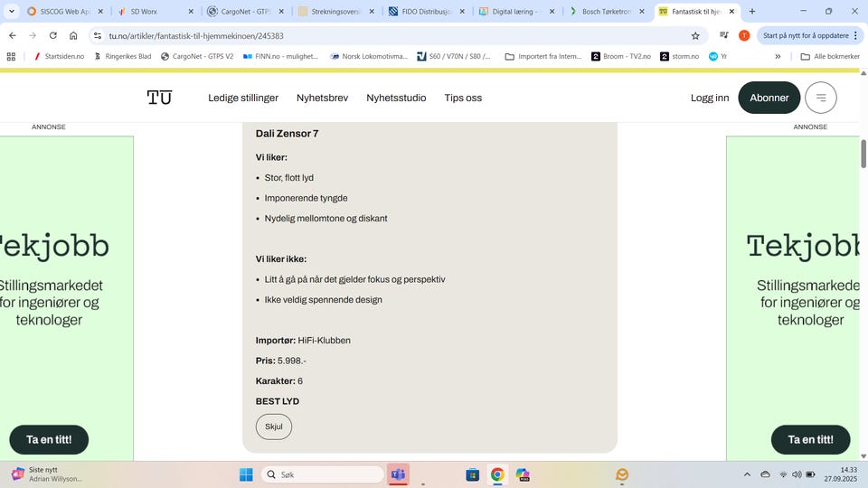The height and width of the screenshot is (488, 868).
Task: Go back to previous page
Action: [12, 35]
